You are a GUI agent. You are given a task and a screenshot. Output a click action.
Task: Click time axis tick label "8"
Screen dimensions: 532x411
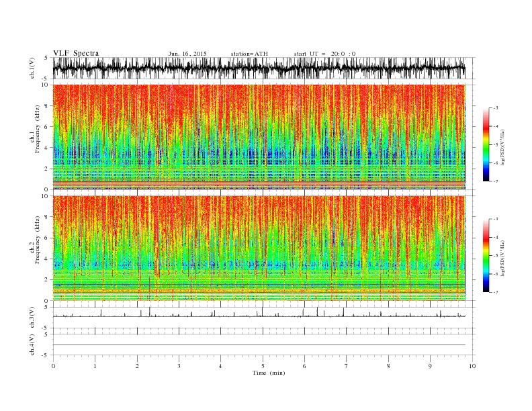(388, 366)
